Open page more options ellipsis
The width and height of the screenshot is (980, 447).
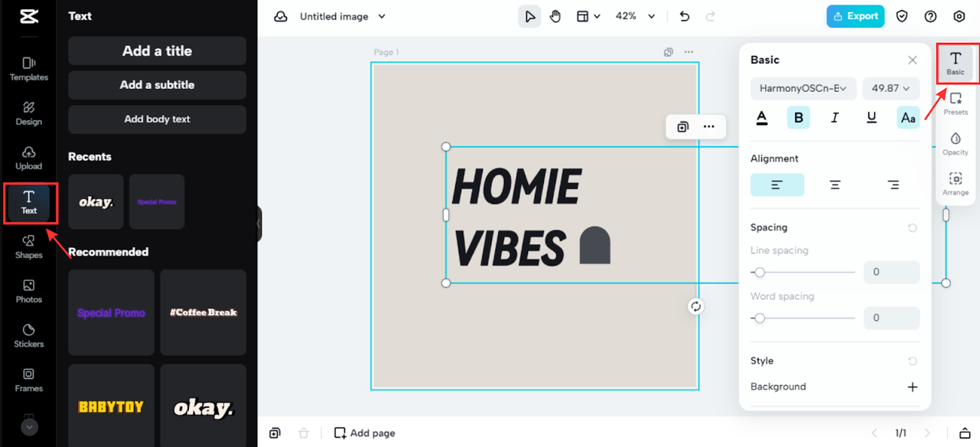tap(689, 52)
